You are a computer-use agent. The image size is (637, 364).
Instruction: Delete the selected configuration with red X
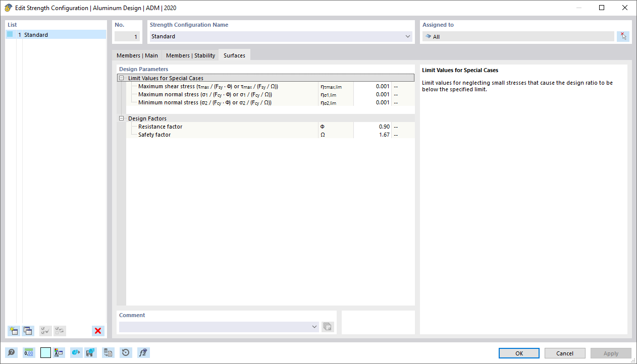(98, 331)
